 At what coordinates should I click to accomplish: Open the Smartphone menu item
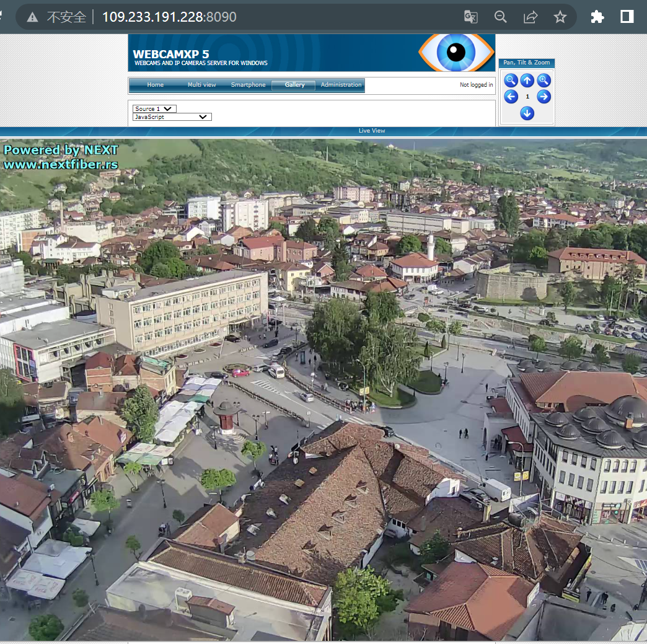pyautogui.click(x=248, y=85)
